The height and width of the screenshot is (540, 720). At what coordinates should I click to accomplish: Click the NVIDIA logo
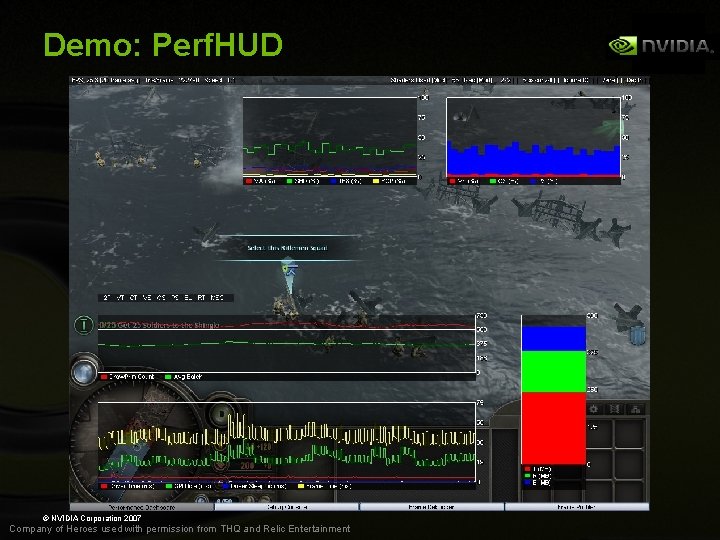pos(661,45)
